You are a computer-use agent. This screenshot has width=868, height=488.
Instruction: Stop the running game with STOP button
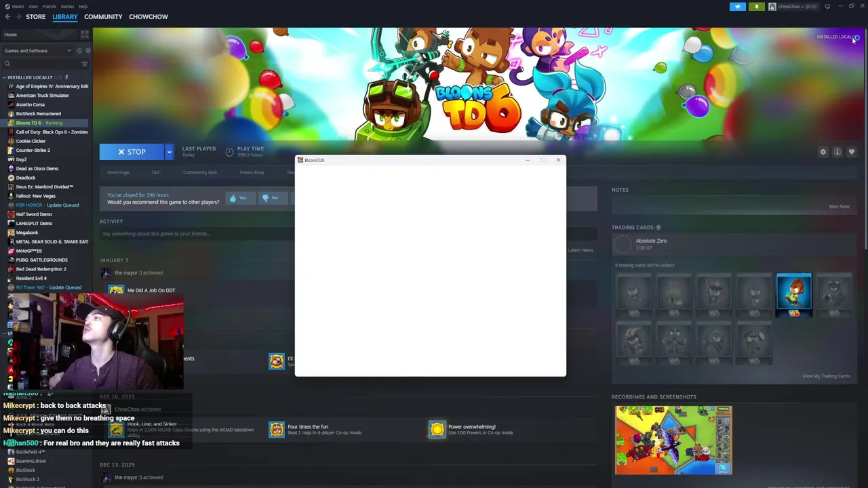tap(132, 152)
